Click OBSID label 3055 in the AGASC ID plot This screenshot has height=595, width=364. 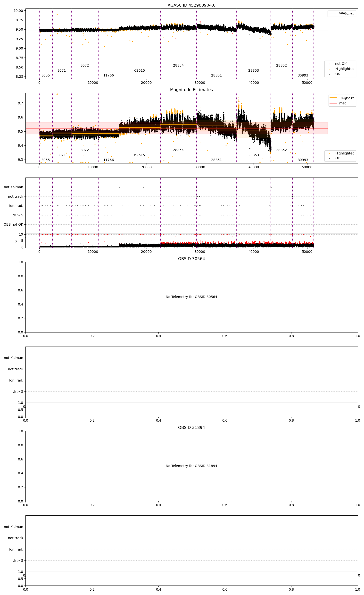46,76
